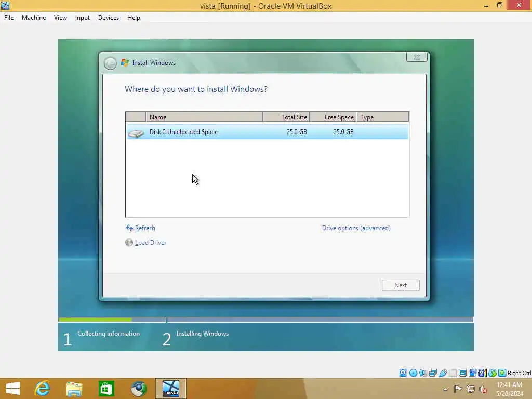Click the muted volume tray icon

[483, 389]
